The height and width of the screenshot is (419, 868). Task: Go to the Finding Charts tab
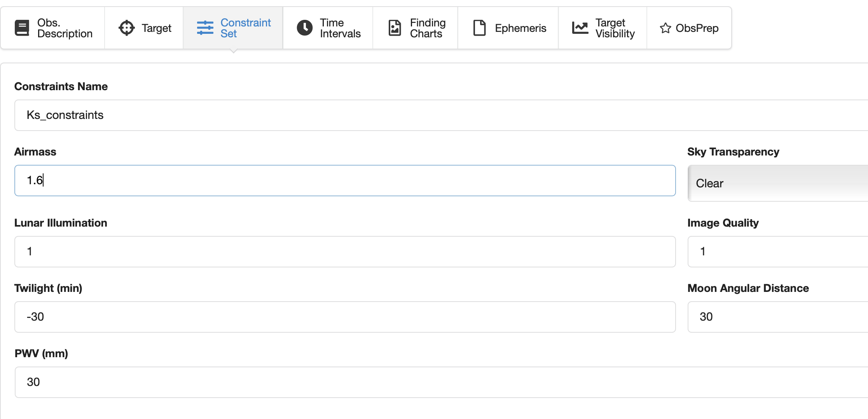click(427, 28)
